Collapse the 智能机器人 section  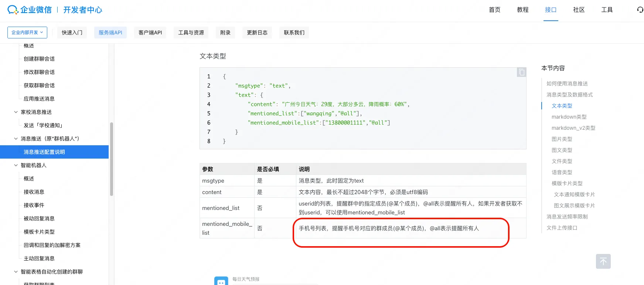coord(16,165)
